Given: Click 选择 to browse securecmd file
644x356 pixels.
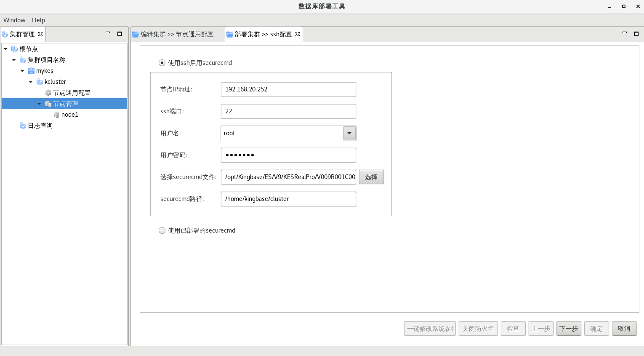Looking at the screenshot, I should click(371, 177).
